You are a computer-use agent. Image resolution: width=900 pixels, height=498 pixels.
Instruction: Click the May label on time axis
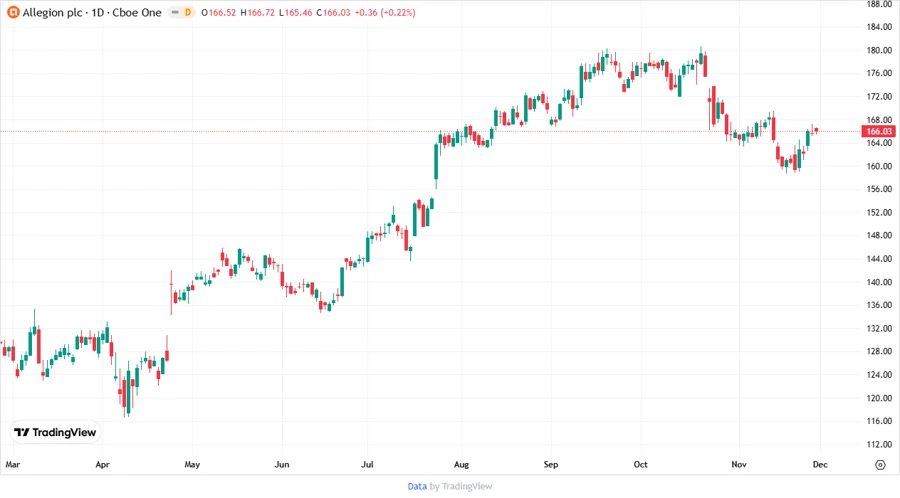[x=192, y=464]
